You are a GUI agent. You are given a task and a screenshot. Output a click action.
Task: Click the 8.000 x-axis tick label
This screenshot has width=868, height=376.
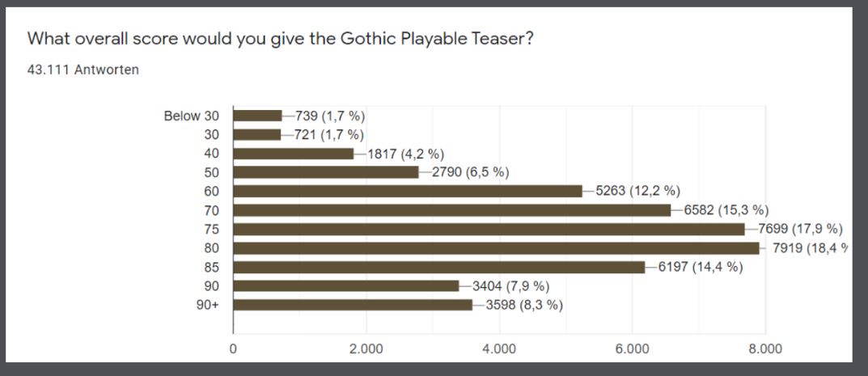(765, 349)
